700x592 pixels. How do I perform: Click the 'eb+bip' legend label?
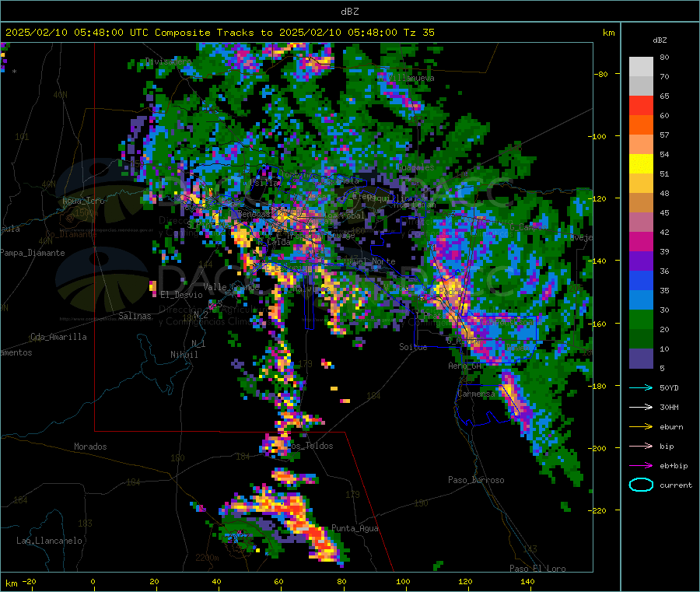[674, 466]
